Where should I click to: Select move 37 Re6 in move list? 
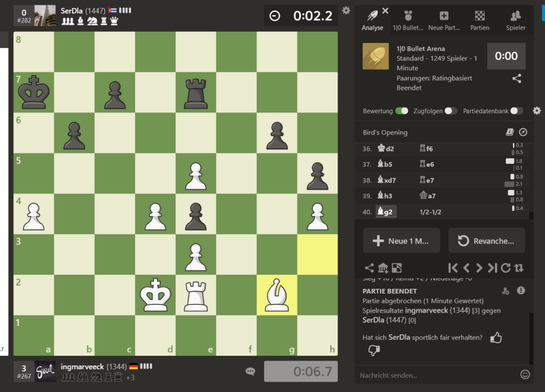426,164
